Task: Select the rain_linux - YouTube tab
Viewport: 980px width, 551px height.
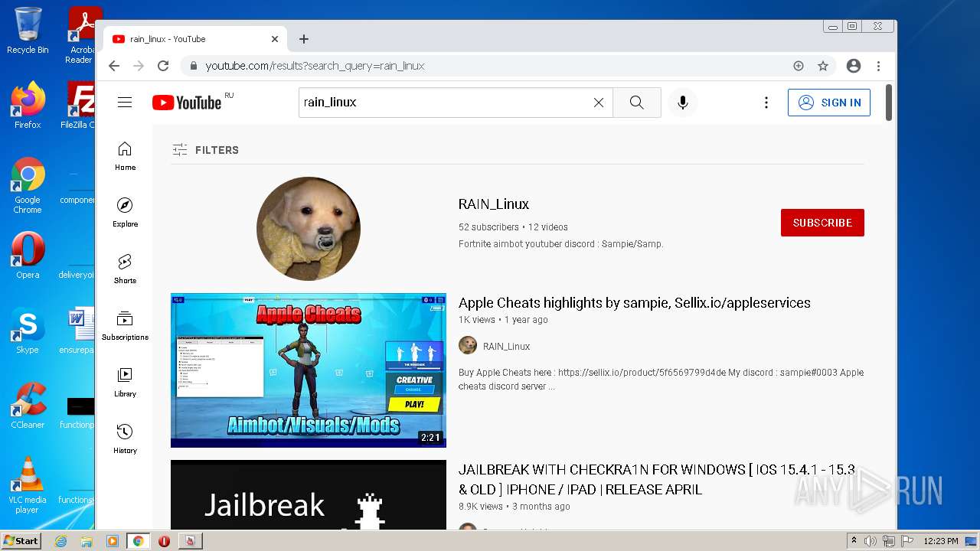Action: (x=195, y=39)
